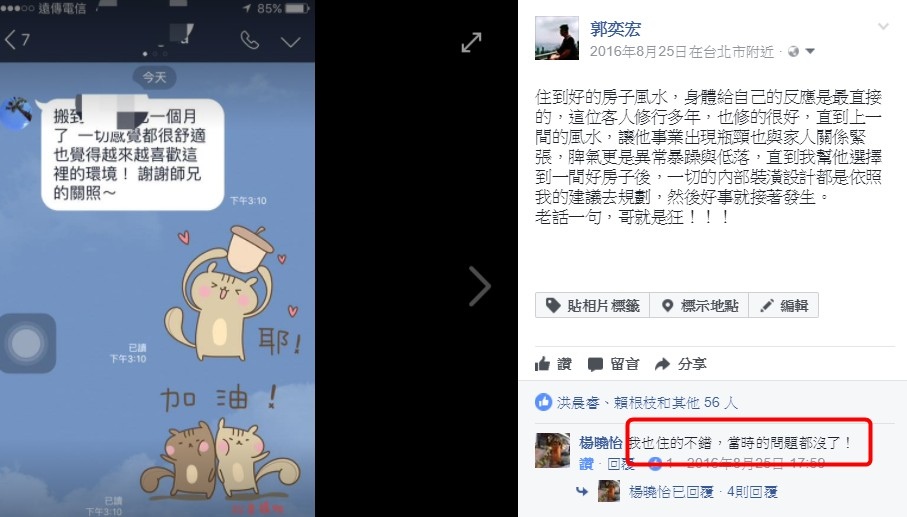This screenshot has width=907, height=517.
Task: Expand the chat header down-chevron menu
Action: pos(290,42)
